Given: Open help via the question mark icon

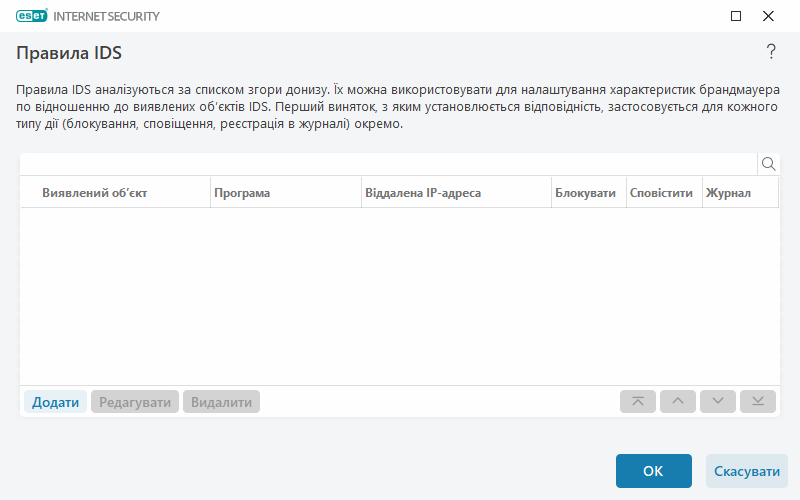Looking at the screenshot, I should pyautogui.click(x=771, y=52).
